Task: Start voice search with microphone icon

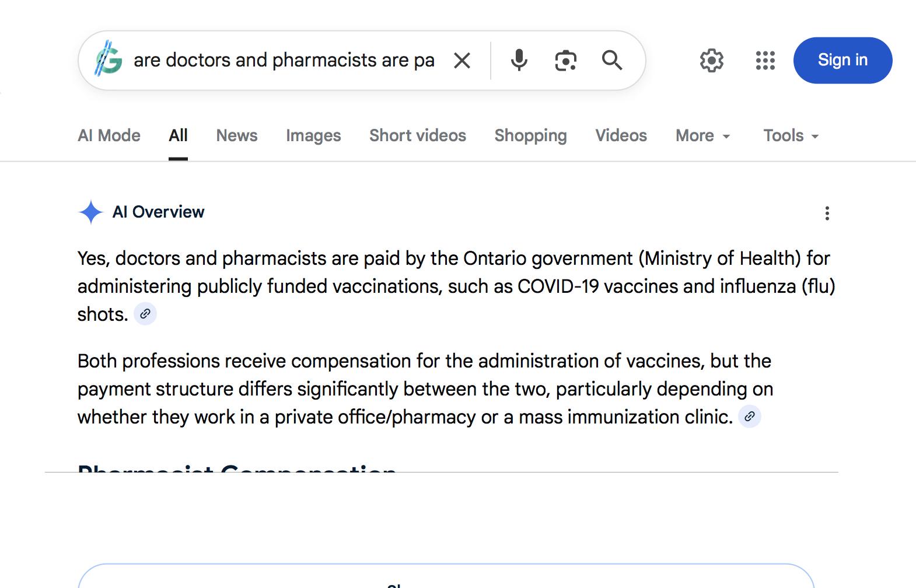Action: tap(519, 60)
